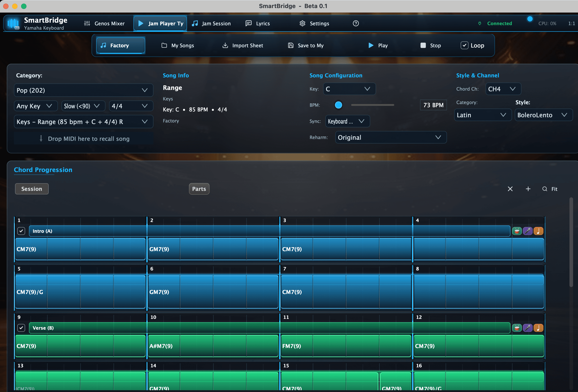Open the Sync Keyboard dropdown
578x392 pixels.
[x=347, y=121]
